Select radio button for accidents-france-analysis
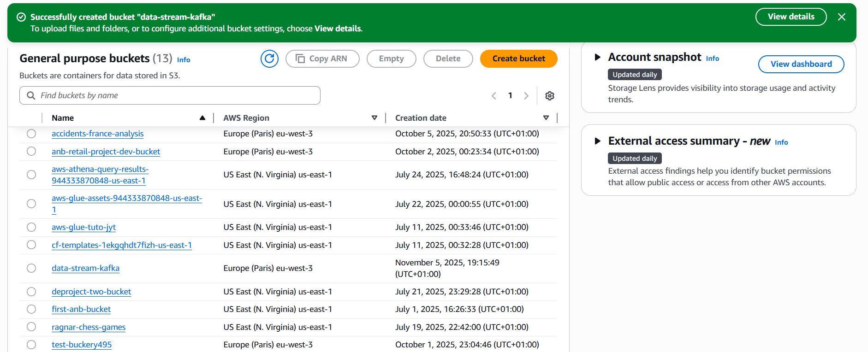This screenshot has height=352, width=868. [31, 134]
